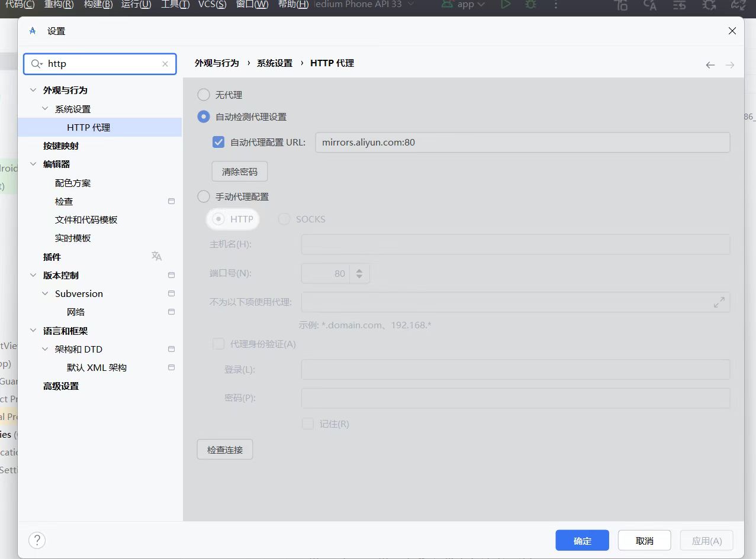Viewport: 756px width, 559px height.
Task: Open the More actions three-dot menu
Action: (x=555, y=5)
